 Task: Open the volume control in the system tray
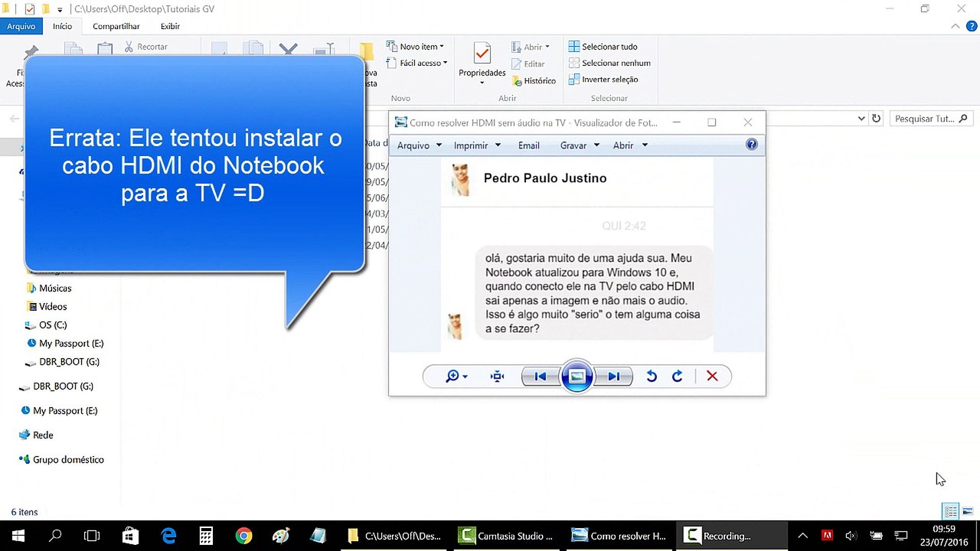tap(851, 536)
